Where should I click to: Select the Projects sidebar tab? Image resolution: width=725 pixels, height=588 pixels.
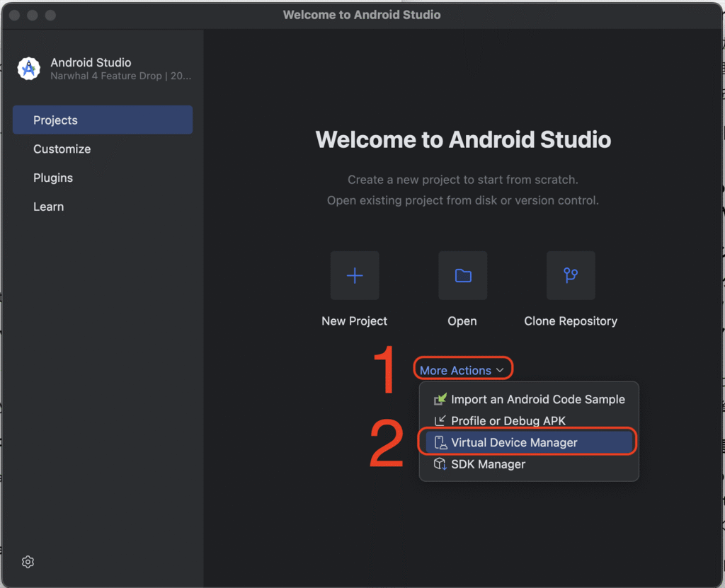[103, 120]
